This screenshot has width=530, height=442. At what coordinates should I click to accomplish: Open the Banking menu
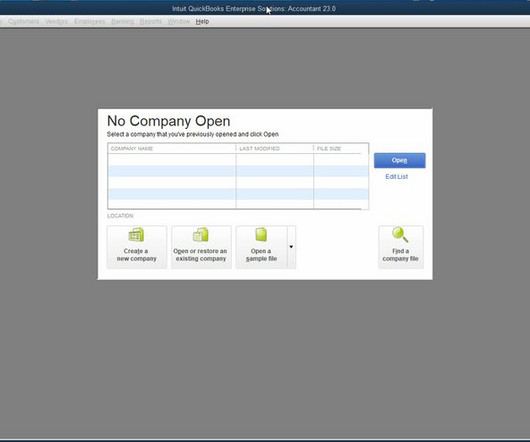click(x=122, y=21)
